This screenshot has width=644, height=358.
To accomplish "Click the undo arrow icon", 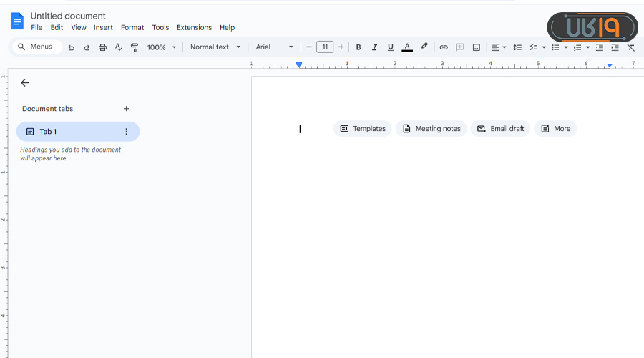I will point(71,47).
